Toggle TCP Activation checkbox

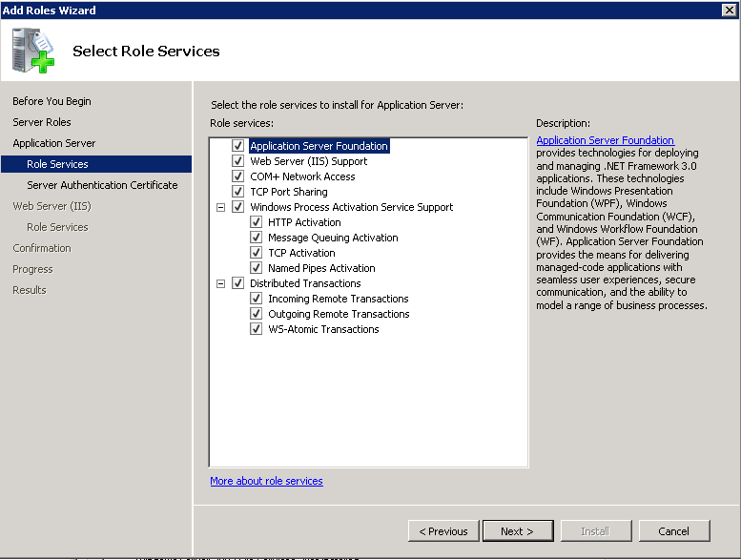point(256,253)
